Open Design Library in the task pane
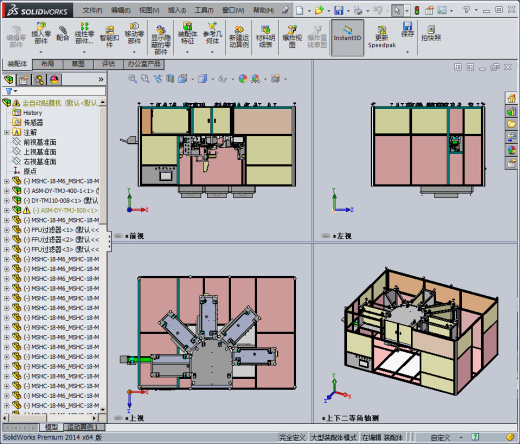 pyautogui.click(x=511, y=111)
